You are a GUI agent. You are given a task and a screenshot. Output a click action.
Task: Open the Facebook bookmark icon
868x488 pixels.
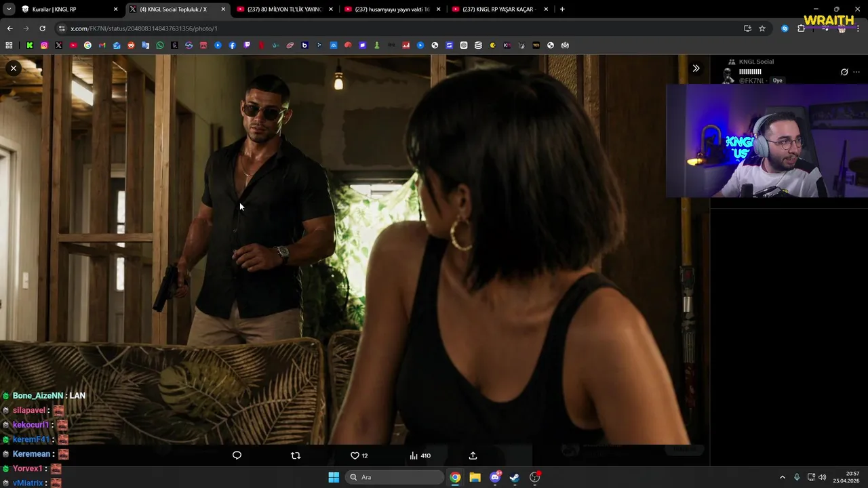[233, 45]
